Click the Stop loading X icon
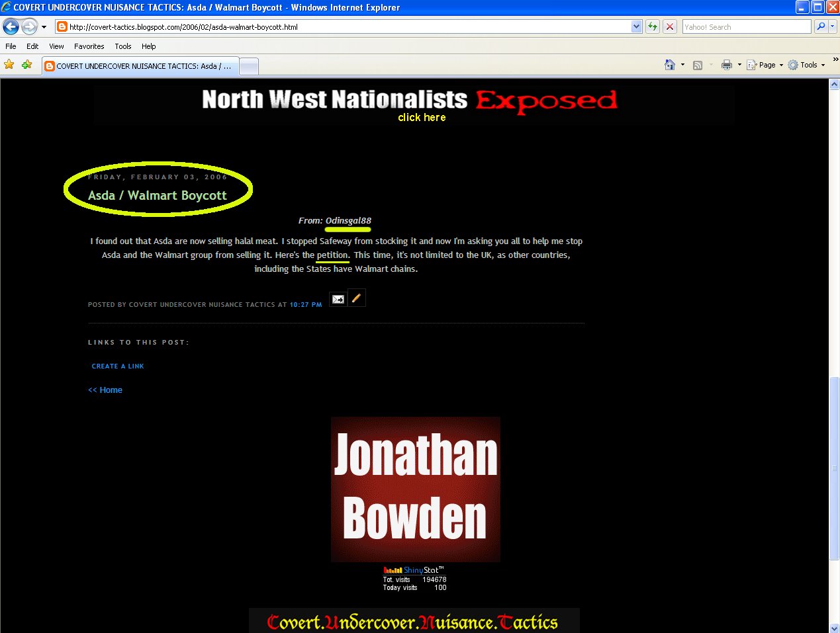The image size is (840, 633). coord(670,26)
